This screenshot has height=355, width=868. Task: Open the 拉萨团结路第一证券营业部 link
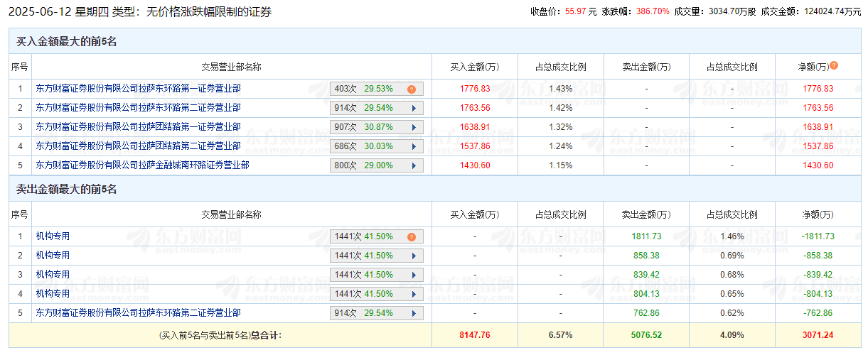(x=138, y=126)
